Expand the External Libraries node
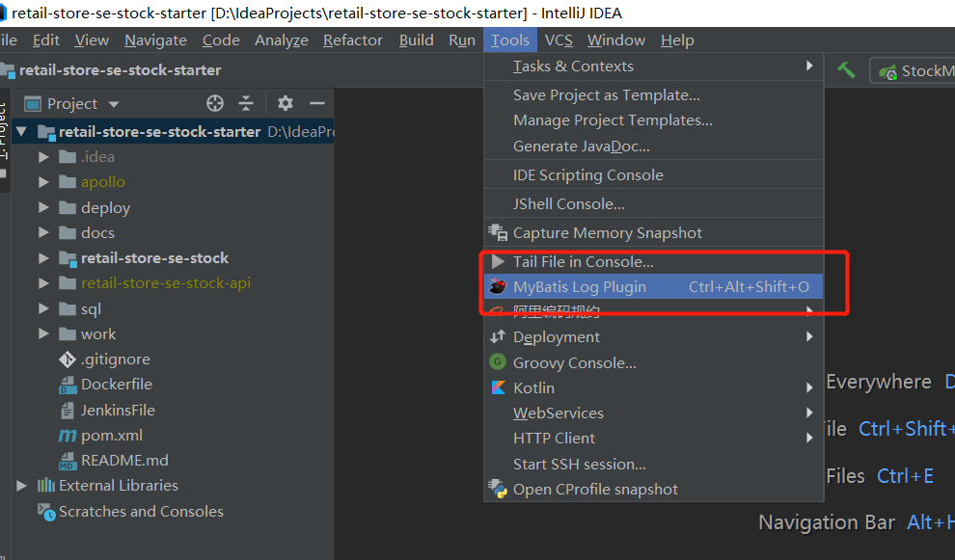 21,485
